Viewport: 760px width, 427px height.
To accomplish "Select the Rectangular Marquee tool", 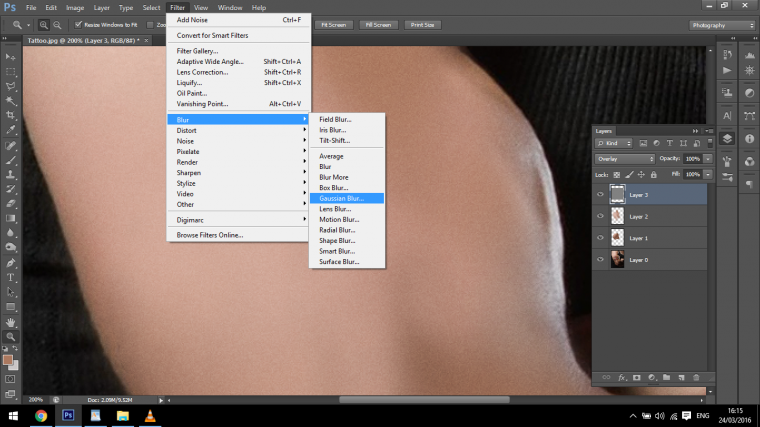I will tap(10, 72).
